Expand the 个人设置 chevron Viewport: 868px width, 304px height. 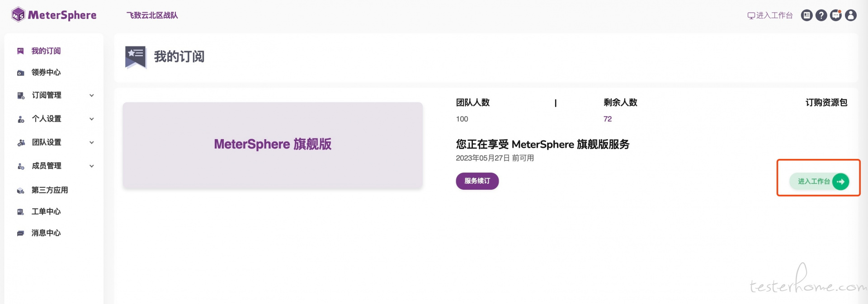(92, 119)
